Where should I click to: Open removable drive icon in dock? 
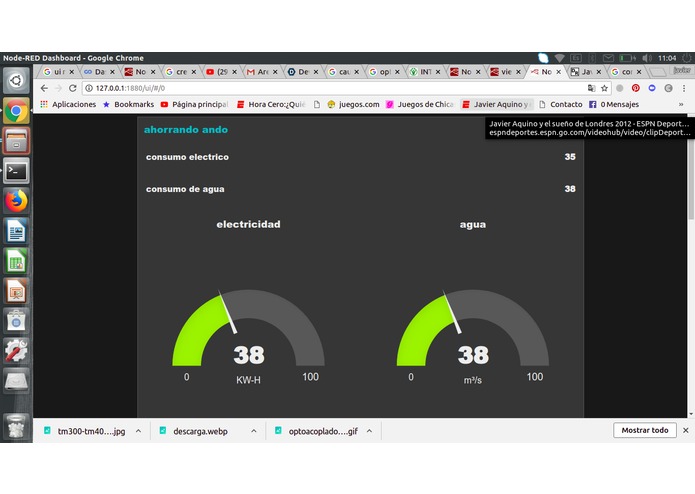[x=16, y=381]
